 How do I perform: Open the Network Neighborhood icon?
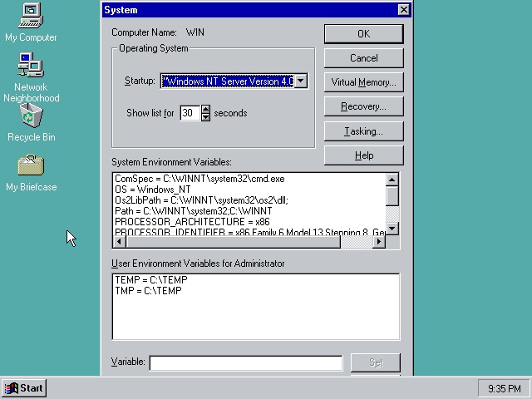(31, 66)
